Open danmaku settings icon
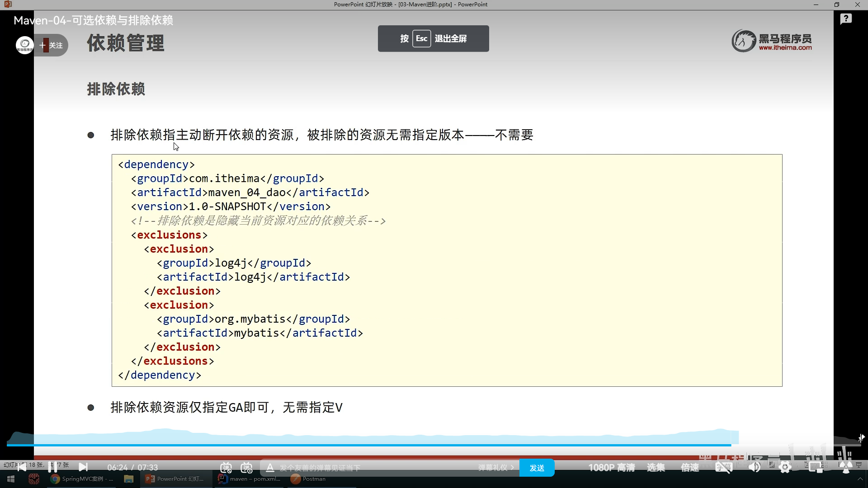868x488 pixels. pyautogui.click(x=246, y=468)
